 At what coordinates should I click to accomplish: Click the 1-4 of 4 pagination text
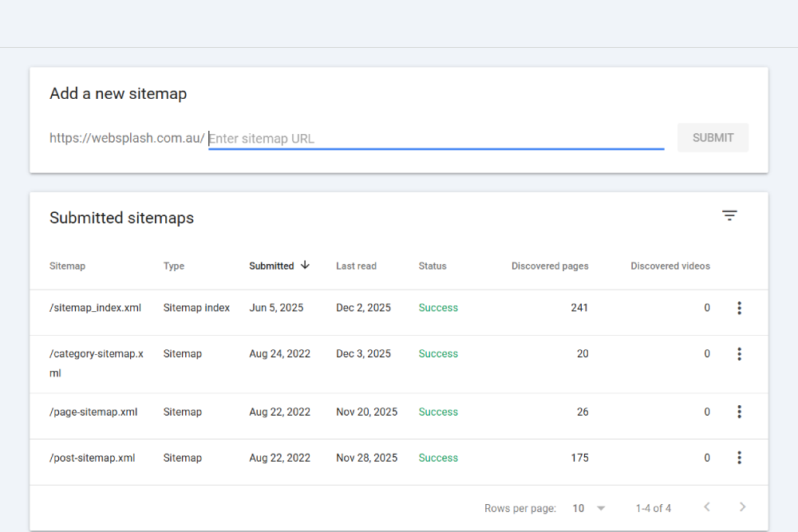[x=653, y=508]
